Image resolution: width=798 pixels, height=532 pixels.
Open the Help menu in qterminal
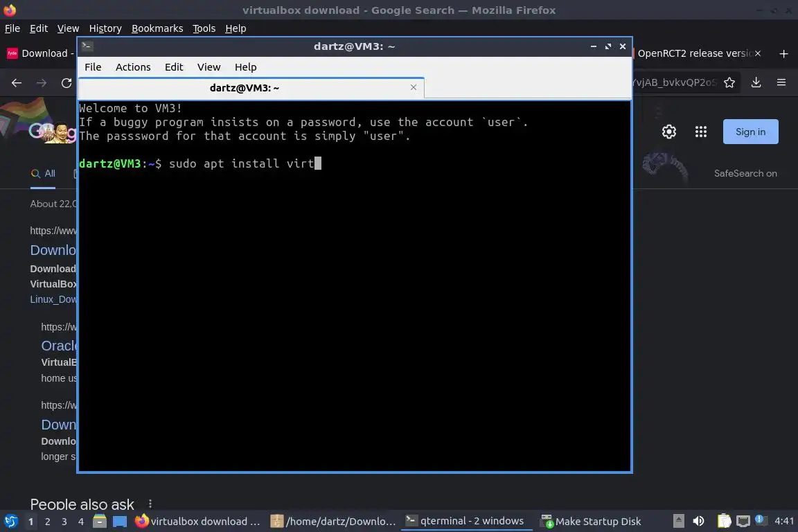[x=245, y=67]
